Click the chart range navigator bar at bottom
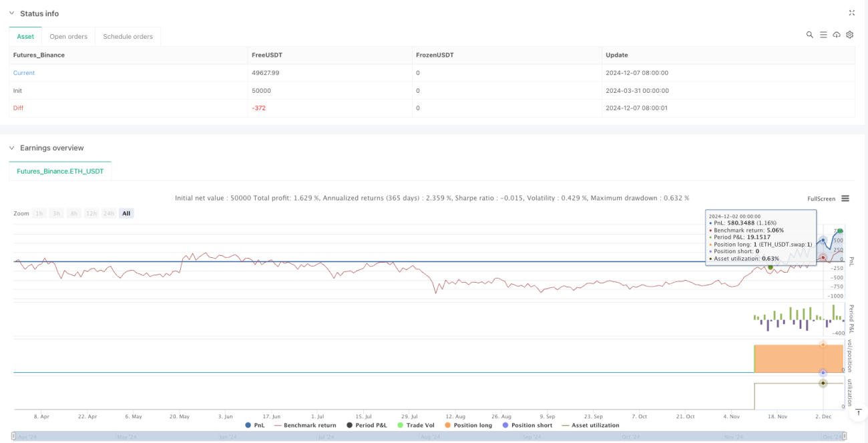This screenshot has height=443, width=868. pyautogui.click(x=430, y=437)
